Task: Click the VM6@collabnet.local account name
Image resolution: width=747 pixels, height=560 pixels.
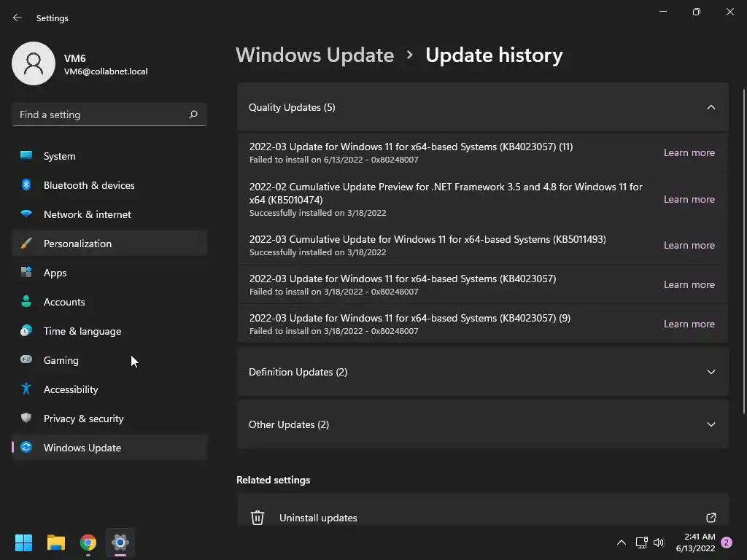Action: (x=106, y=71)
